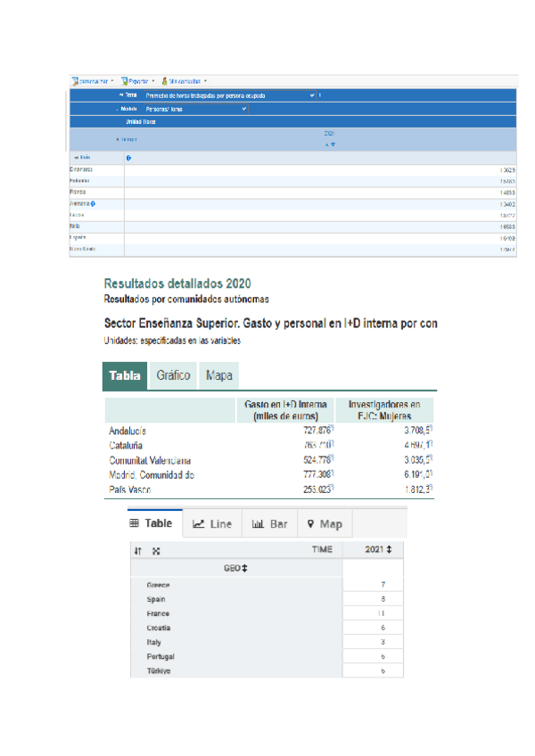
Task: Click the filter icon under the year header
Action: (x=333, y=144)
